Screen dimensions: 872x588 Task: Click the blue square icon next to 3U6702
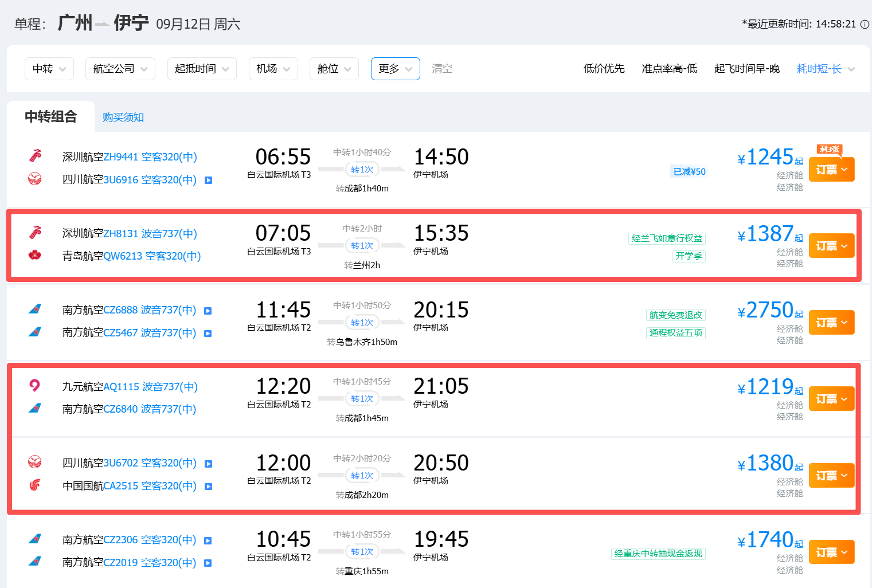pyautogui.click(x=209, y=464)
